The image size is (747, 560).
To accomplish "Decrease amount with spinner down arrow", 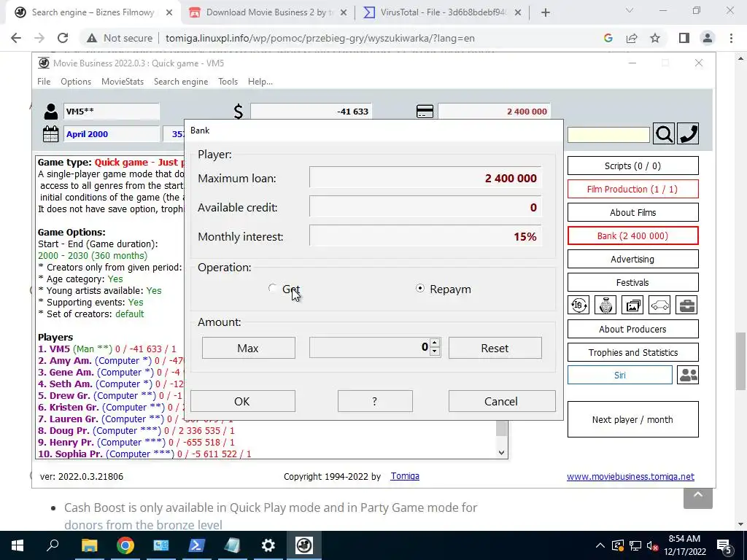I will (x=434, y=352).
